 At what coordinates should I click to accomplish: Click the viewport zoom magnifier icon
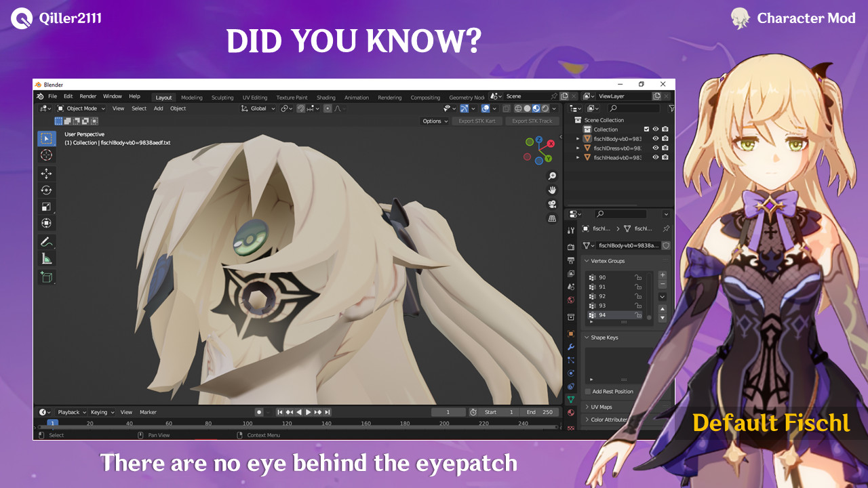click(x=552, y=176)
